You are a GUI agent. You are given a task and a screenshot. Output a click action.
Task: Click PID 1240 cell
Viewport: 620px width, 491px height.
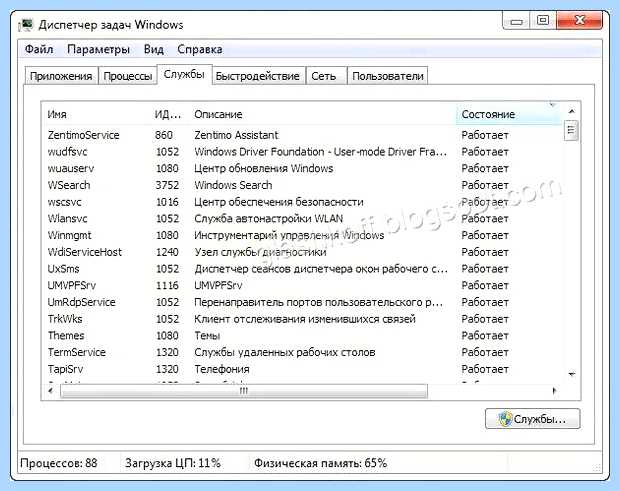[x=167, y=252]
